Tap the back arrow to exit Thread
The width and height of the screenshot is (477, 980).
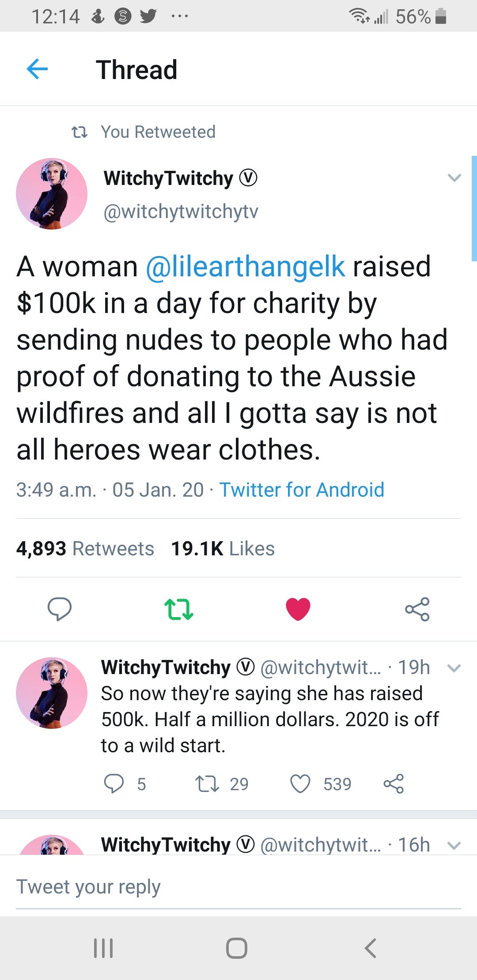[38, 69]
